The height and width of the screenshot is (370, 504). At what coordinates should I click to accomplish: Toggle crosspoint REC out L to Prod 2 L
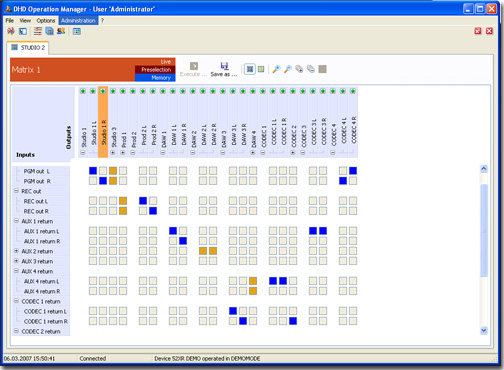[x=143, y=201]
